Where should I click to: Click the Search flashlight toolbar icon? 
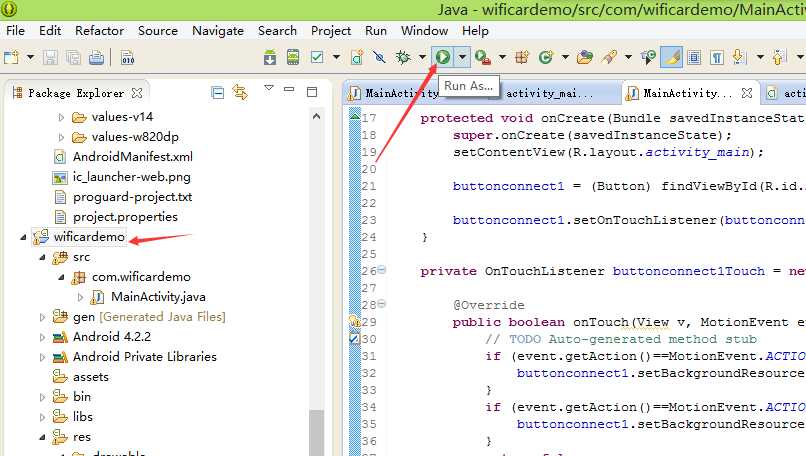[609, 57]
